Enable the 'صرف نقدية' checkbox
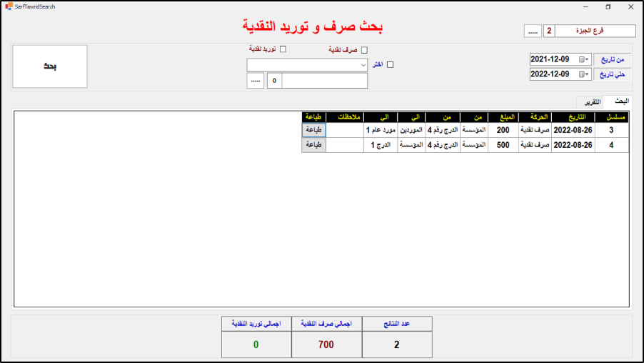The width and height of the screenshot is (644, 363). (364, 50)
